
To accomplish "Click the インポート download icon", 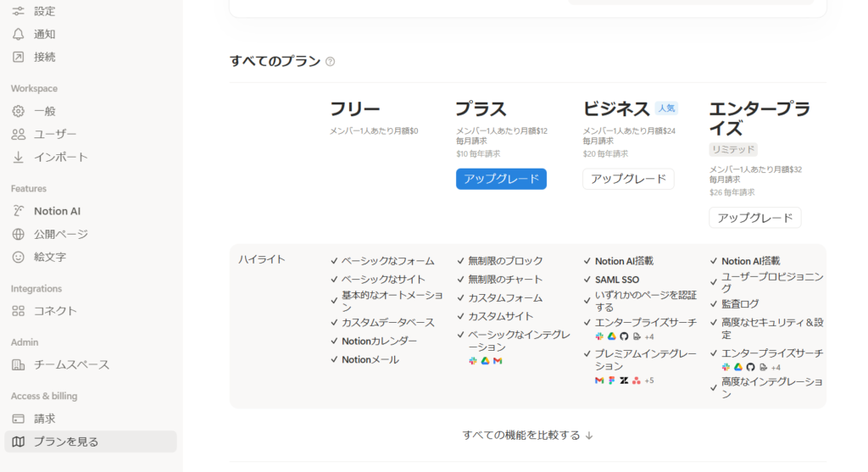I will (x=19, y=157).
